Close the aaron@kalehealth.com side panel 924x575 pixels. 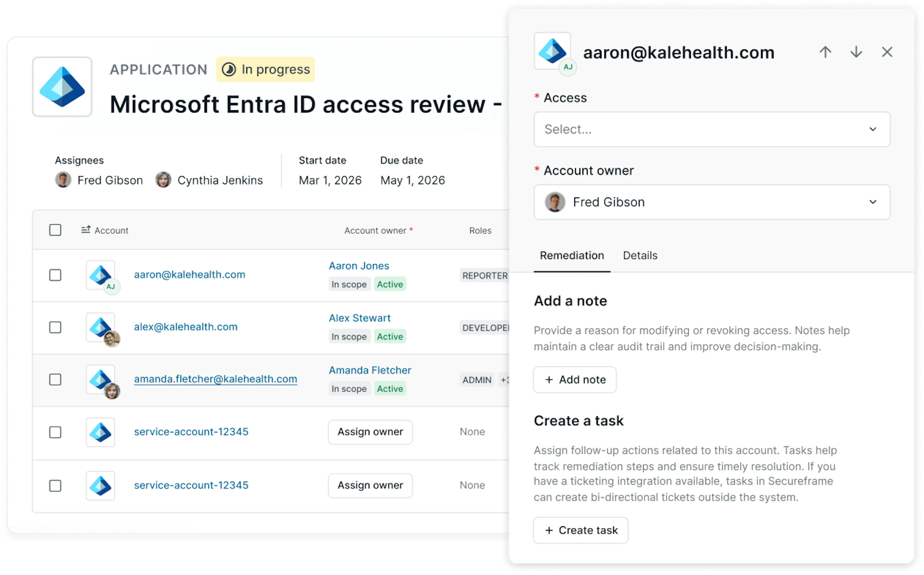pyautogui.click(x=887, y=52)
